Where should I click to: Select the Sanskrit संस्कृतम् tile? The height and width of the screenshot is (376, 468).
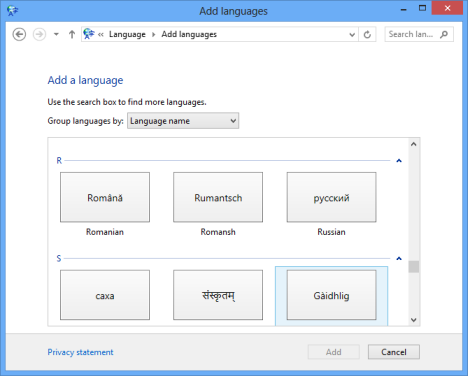(218, 295)
